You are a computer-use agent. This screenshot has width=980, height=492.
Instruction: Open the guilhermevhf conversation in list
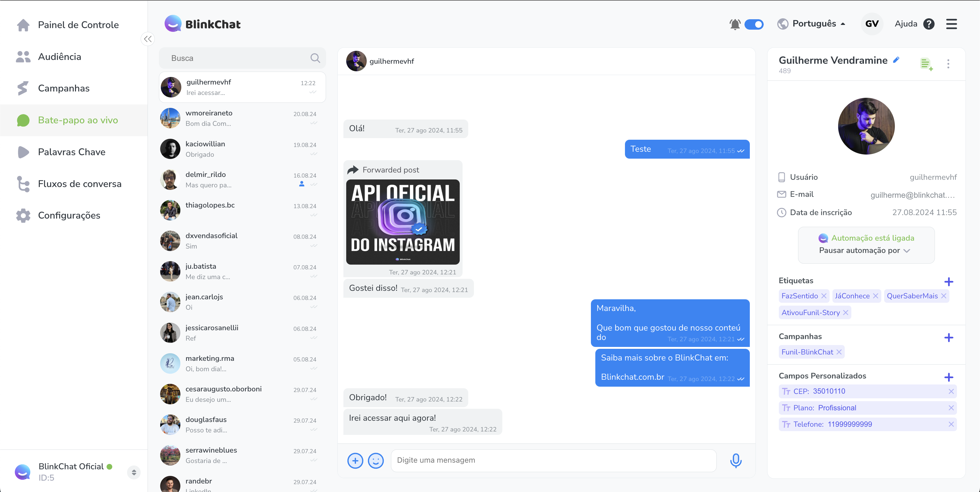click(x=242, y=87)
